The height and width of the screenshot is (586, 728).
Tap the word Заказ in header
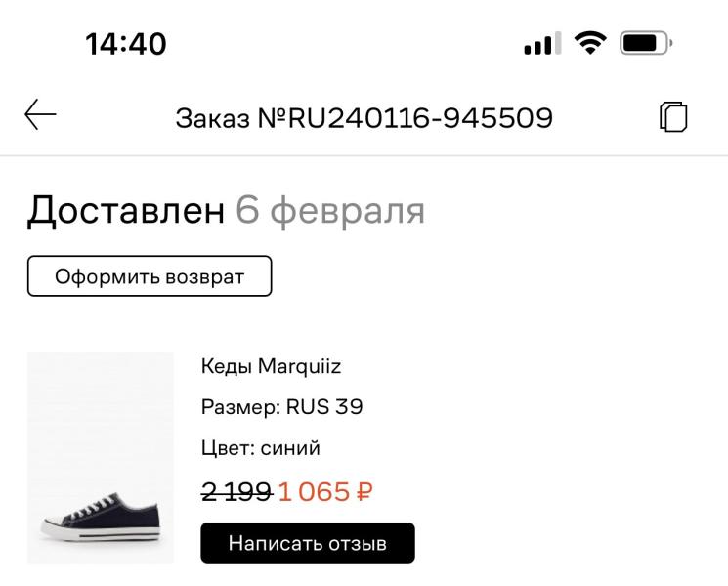(x=213, y=118)
